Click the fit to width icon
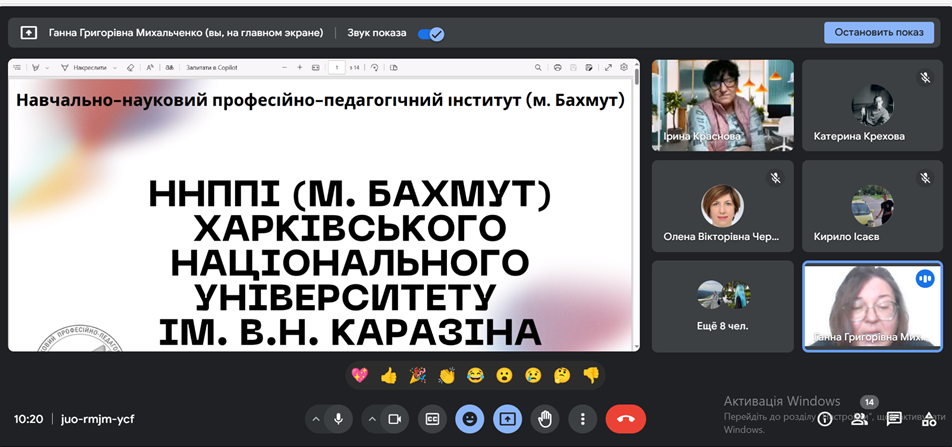Viewport: 952px width, 447px height. coord(316,67)
